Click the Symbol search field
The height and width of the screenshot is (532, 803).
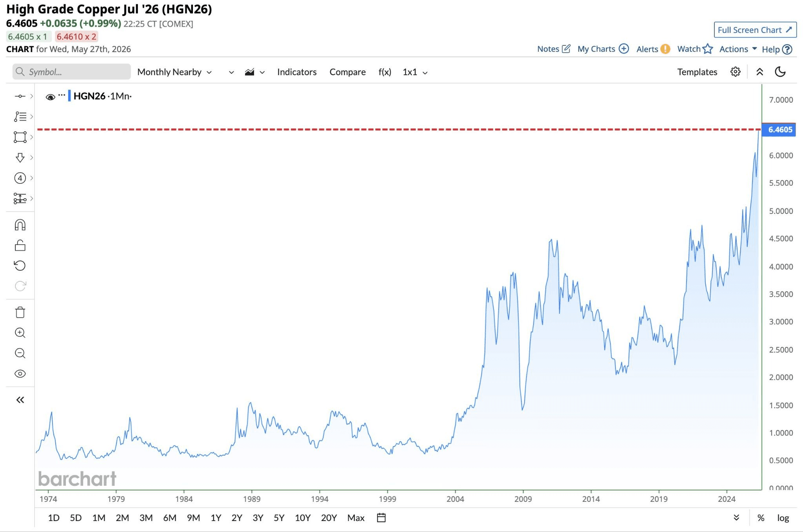tap(71, 72)
